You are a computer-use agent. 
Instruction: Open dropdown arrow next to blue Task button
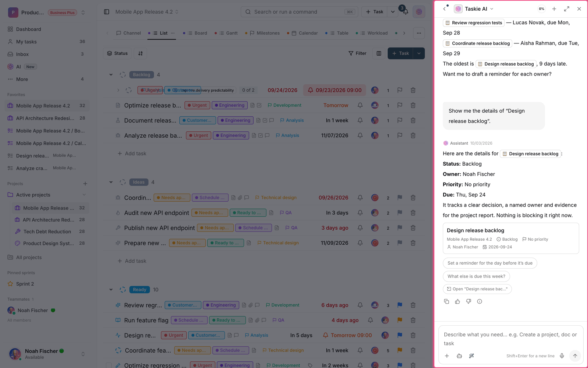(419, 53)
